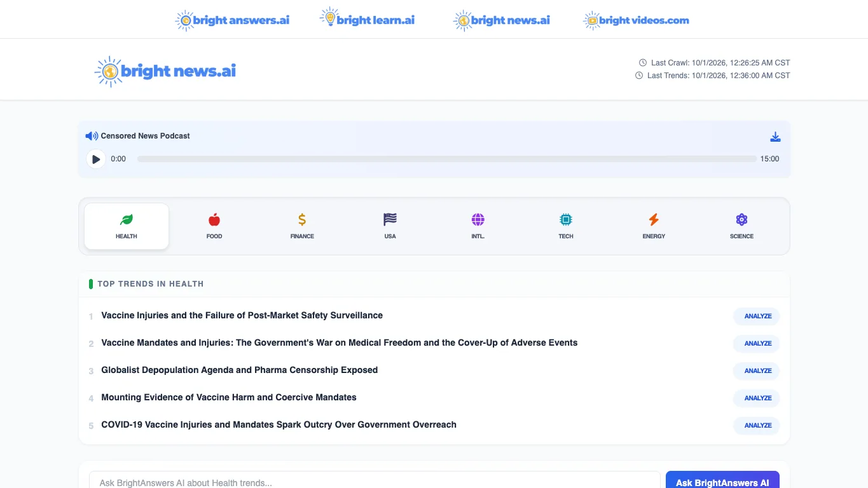Image resolution: width=868 pixels, height=488 pixels.
Task: Open COVID-19 Vaccine Injuries Spark Outcry headline
Action: click(279, 424)
